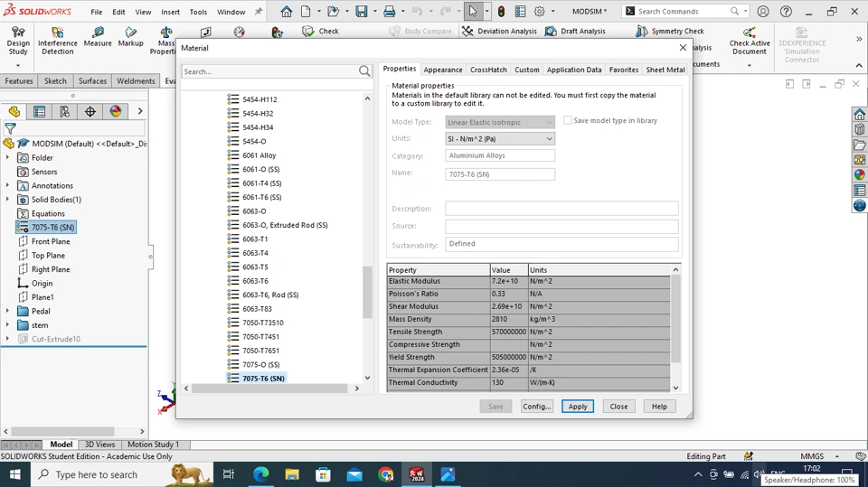Open 3D Views tab
This screenshot has height=487, width=868.
click(x=99, y=445)
